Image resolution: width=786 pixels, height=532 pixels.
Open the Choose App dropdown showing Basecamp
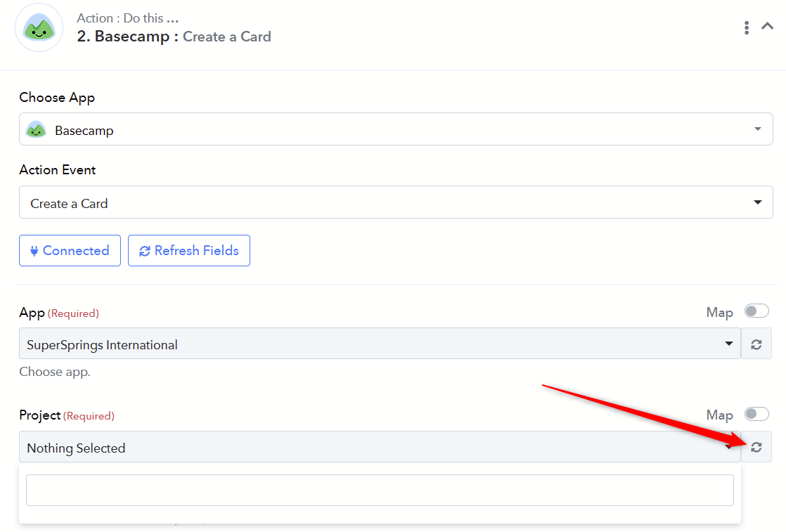[x=396, y=129]
